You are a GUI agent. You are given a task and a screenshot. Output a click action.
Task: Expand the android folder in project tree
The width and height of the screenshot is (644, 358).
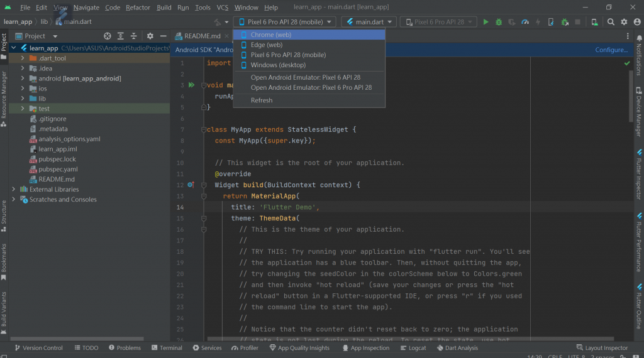pos(23,79)
